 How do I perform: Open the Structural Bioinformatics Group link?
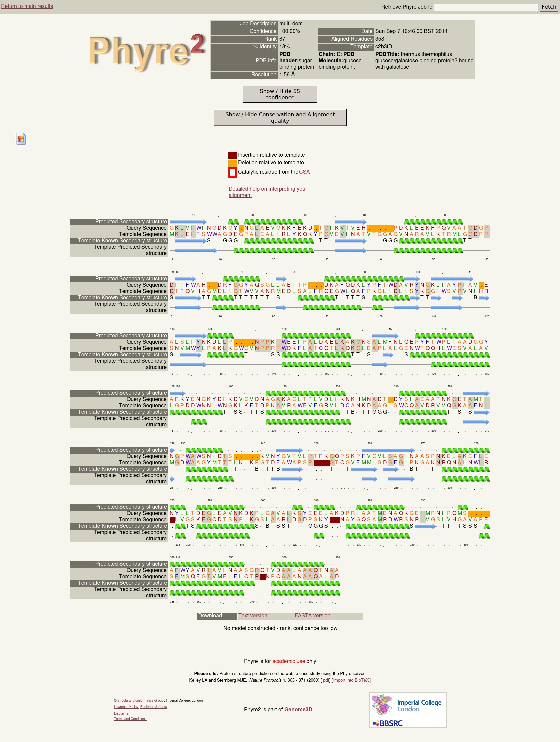140,700
